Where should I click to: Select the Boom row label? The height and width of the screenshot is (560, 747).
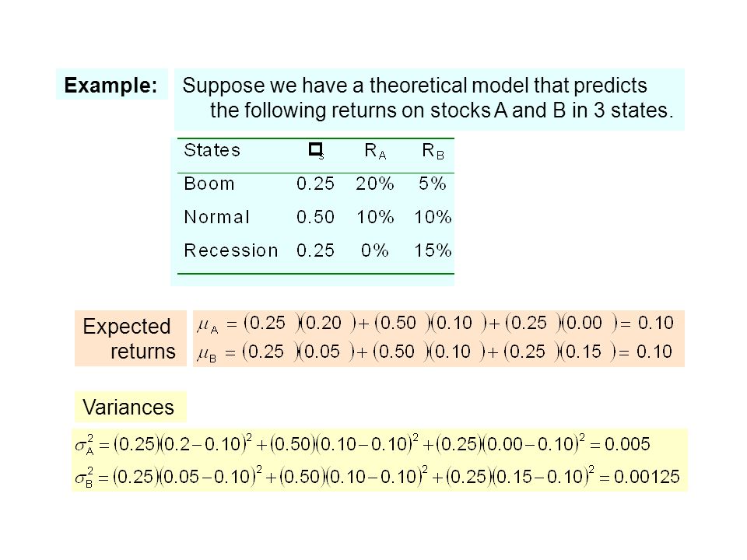209,184
